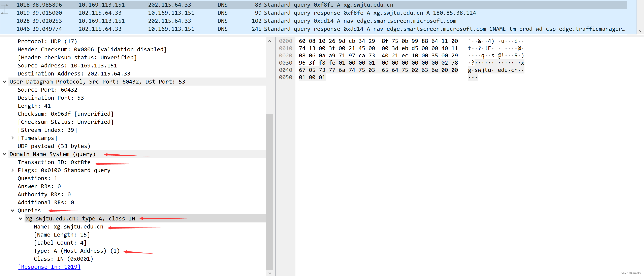Select packet 1028 smartscreen query row
Screen dimensions: 644x276
(x=314, y=21)
